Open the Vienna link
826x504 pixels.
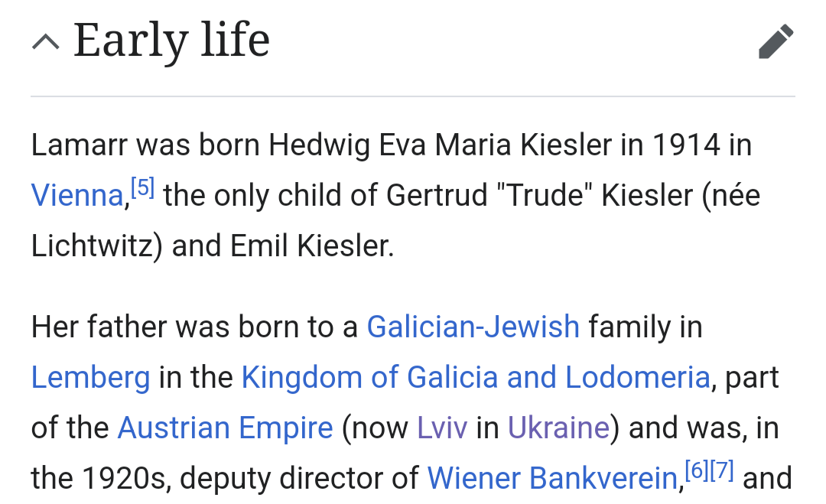(76, 197)
